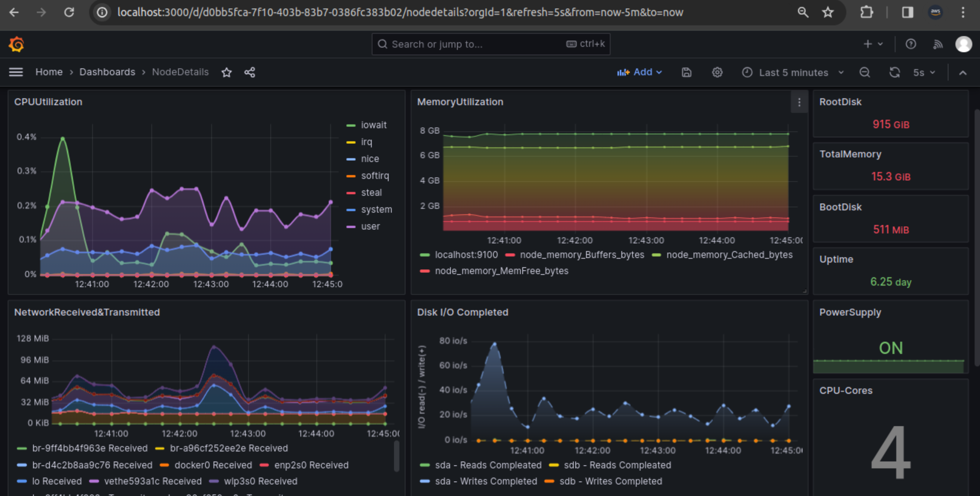Click the CPUUtilization panel title
980x496 pixels.
click(x=48, y=102)
